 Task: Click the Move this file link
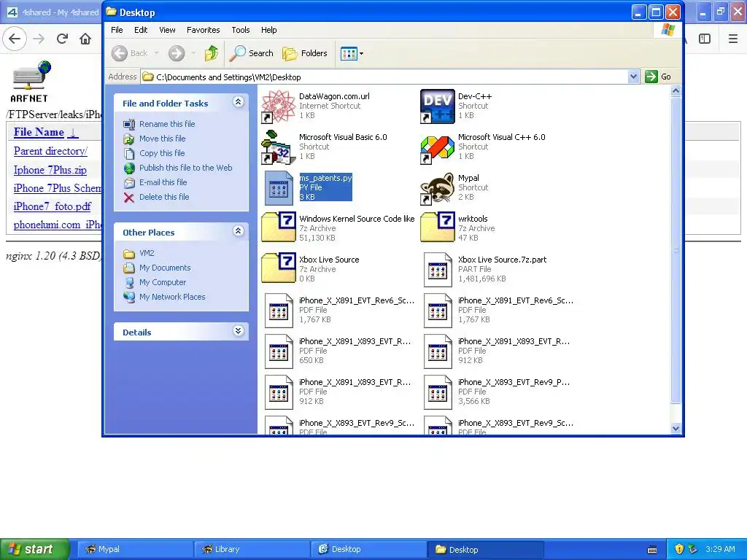[163, 139]
